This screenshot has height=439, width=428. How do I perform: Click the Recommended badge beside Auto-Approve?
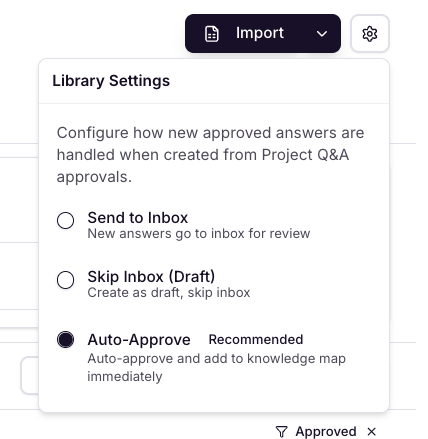click(256, 339)
